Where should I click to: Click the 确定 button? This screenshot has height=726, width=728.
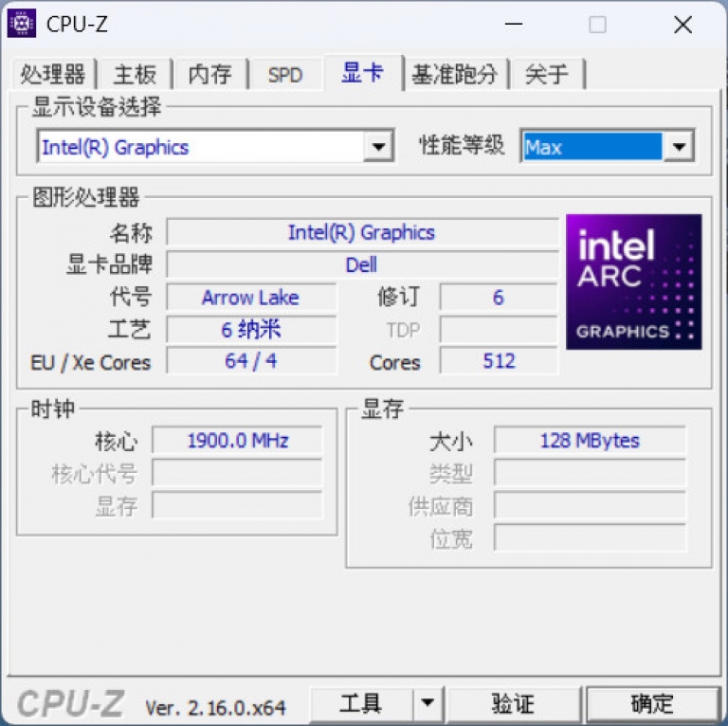[x=652, y=703]
